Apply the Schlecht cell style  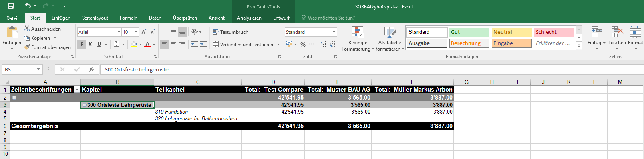tap(554, 32)
